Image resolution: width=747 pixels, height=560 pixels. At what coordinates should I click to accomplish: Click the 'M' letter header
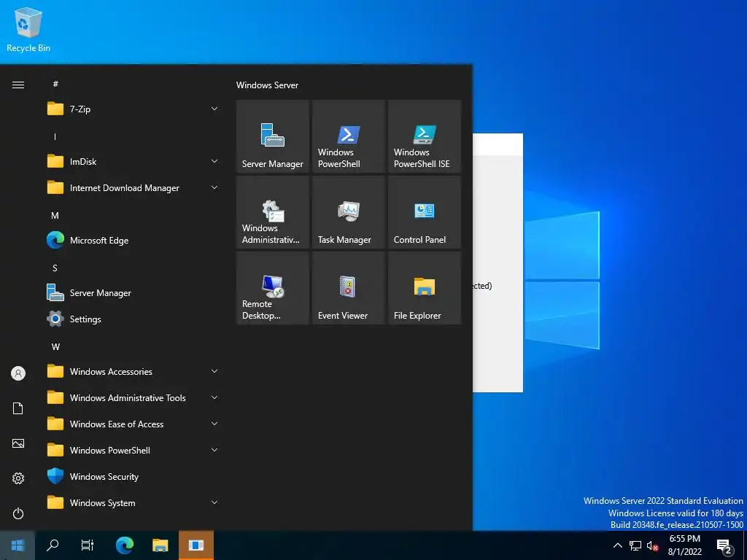point(55,216)
